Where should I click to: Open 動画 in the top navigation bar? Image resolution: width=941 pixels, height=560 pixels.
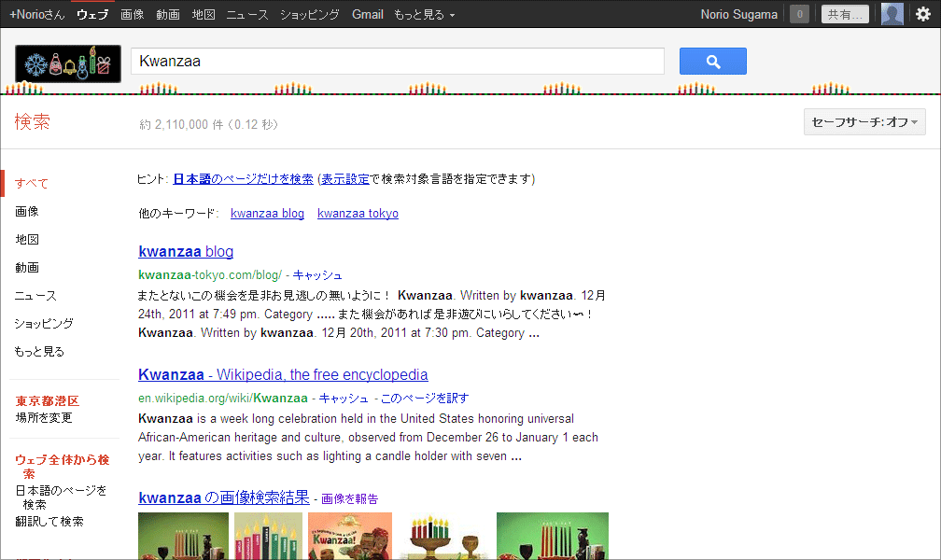point(168,14)
